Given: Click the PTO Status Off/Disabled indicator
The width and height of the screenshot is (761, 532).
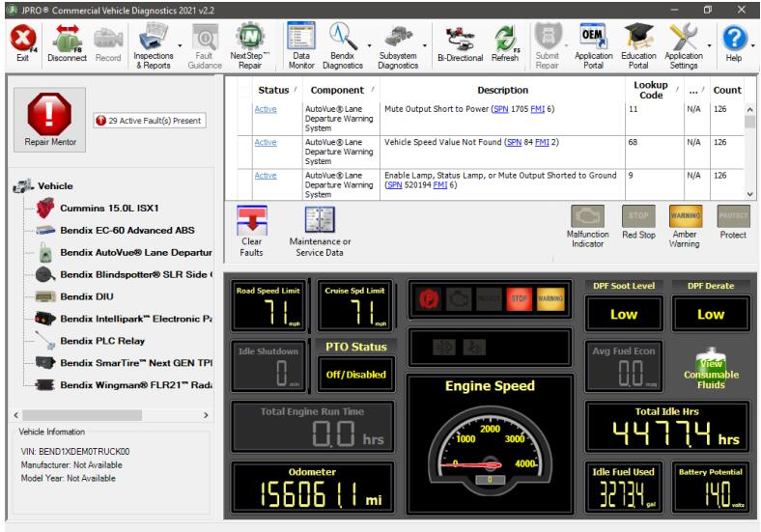Looking at the screenshot, I should click(355, 375).
